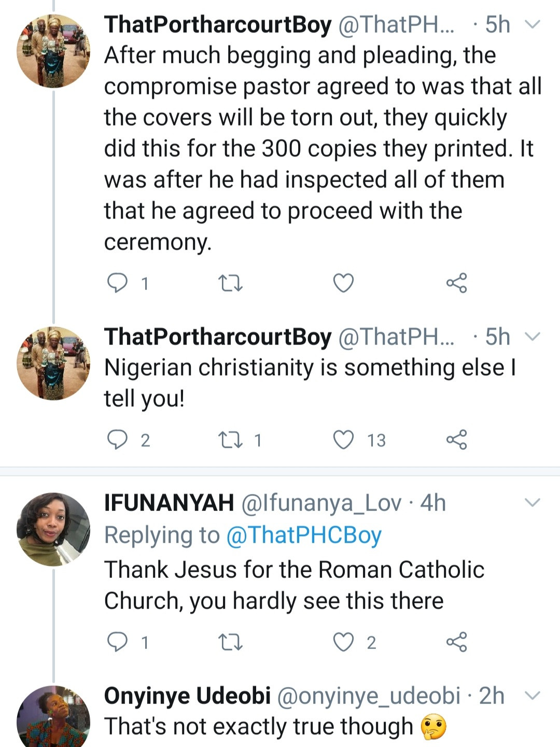This screenshot has height=747, width=560.
Task: View IFUNANYAH's profile picture
Action: pyautogui.click(x=53, y=529)
